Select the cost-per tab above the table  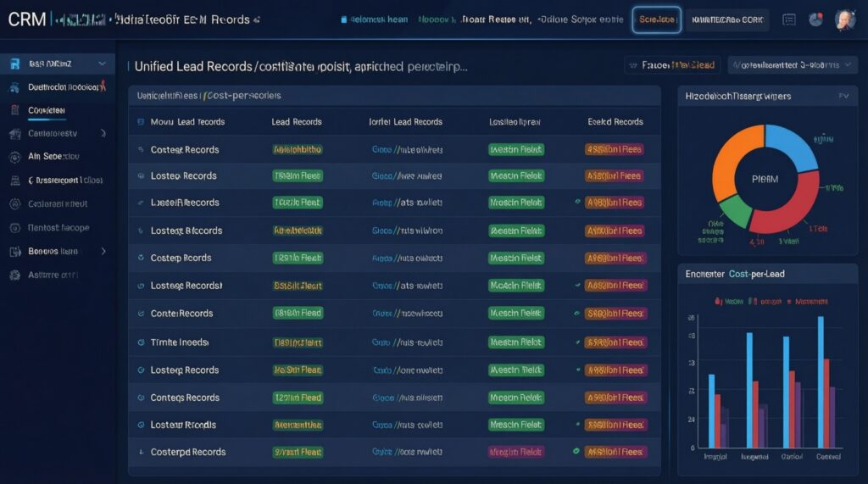tap(209, 97)
